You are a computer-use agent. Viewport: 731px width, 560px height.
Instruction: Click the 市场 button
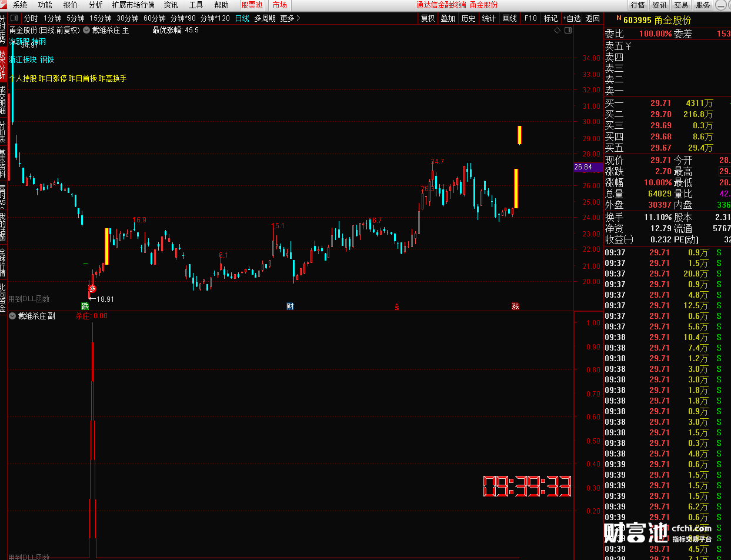point(280,5)
